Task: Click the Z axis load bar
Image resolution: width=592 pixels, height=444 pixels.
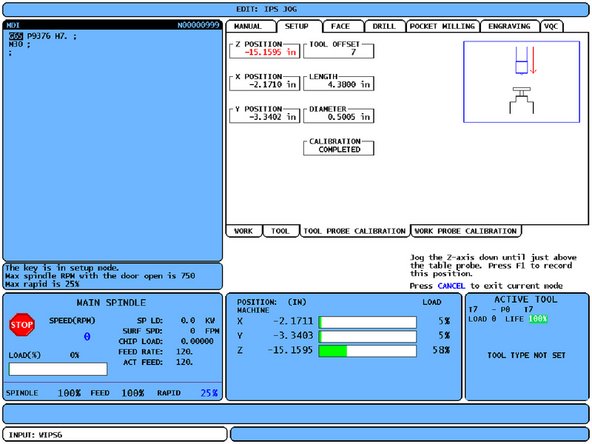Action: click(367, 351)
